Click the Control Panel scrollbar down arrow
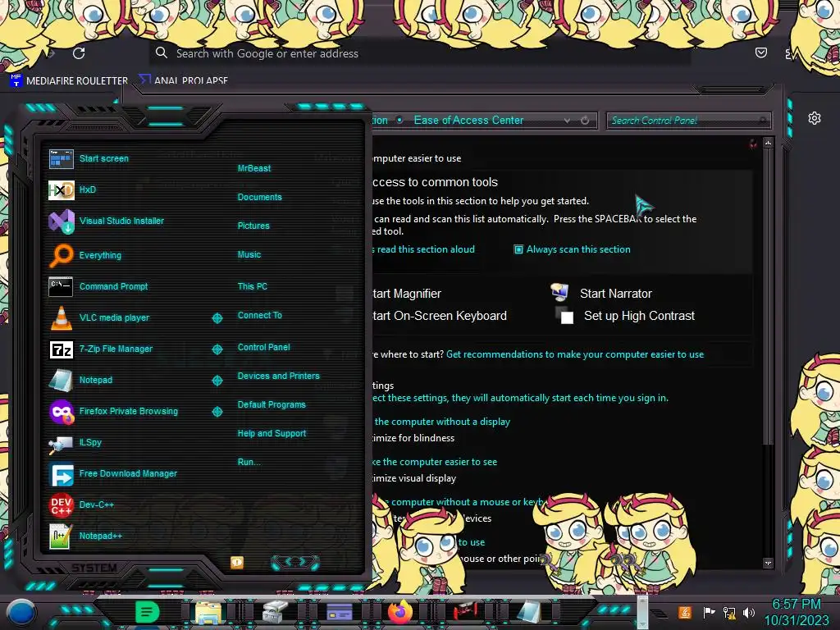840x630 pixels. coord(768,563)
